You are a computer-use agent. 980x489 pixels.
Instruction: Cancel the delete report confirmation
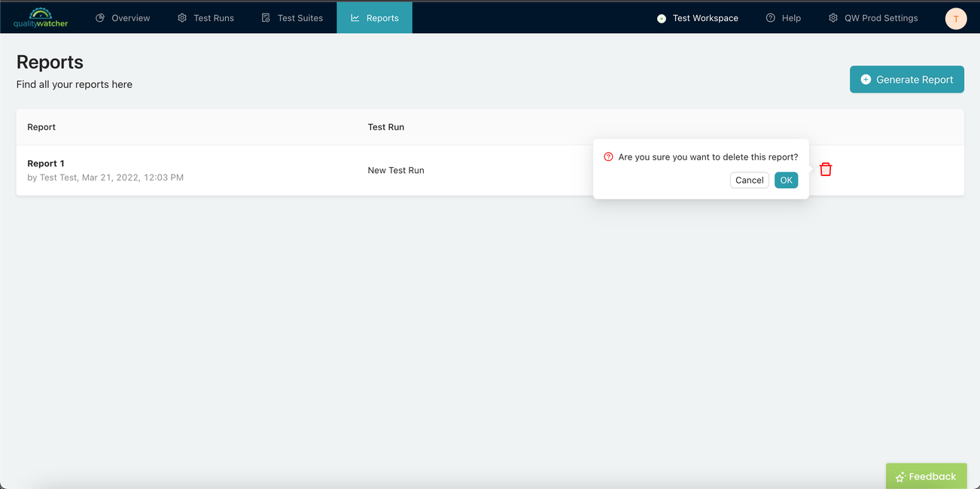[750, 180]
